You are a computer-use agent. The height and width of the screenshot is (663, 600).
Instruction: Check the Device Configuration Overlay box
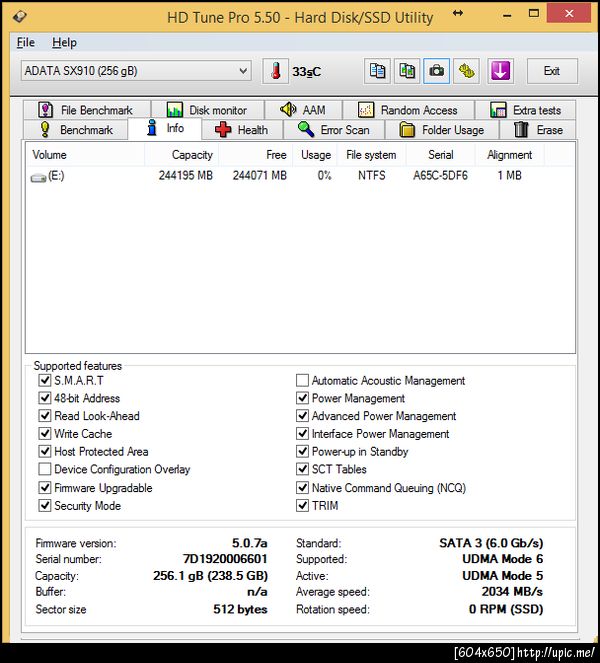click(45, 469)
